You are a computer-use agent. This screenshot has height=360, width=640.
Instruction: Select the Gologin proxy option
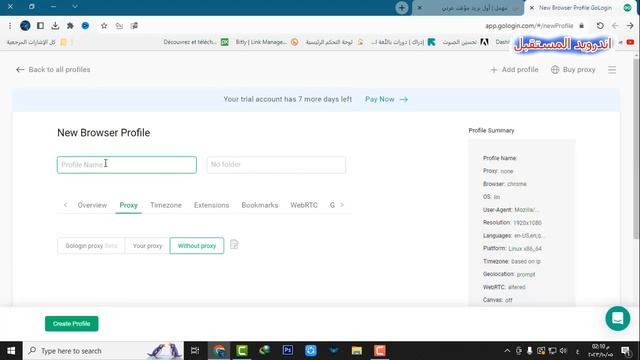point(91,246)
